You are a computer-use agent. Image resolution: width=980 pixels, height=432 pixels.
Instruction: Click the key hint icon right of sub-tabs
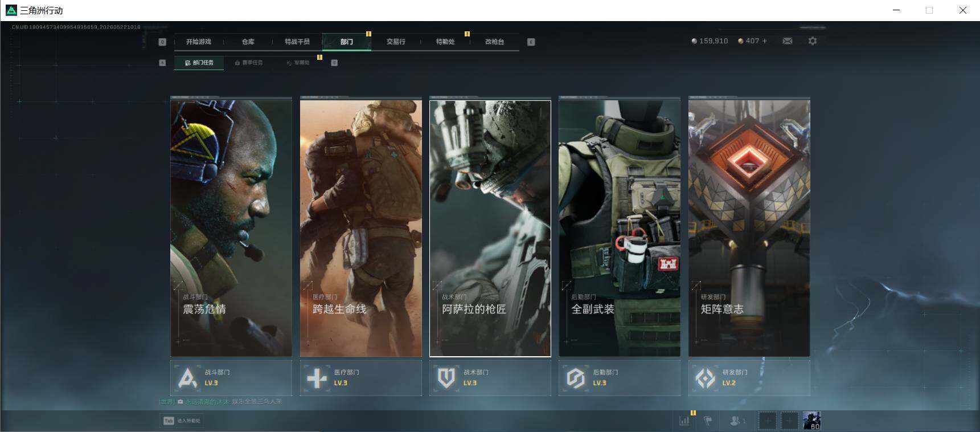click(334, 63)
